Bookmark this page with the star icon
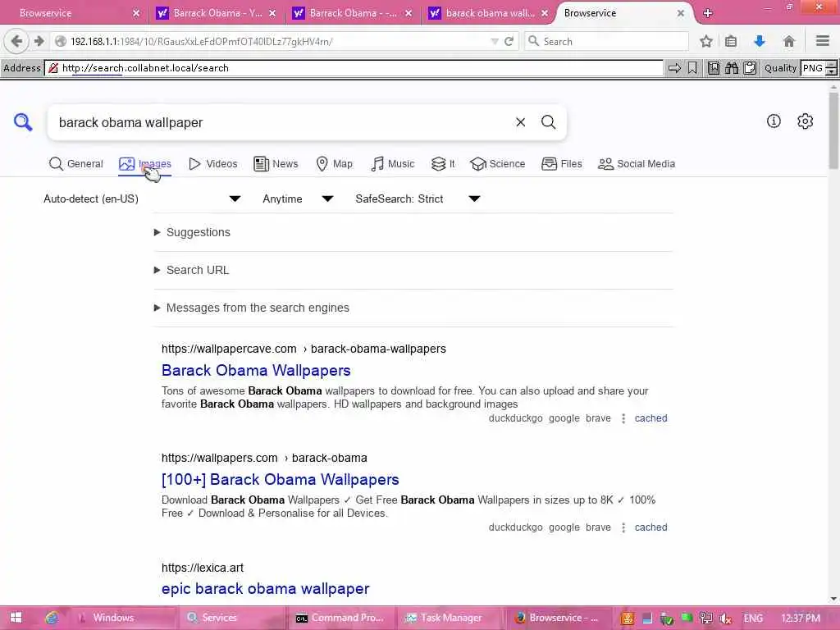 click(706, 41)
